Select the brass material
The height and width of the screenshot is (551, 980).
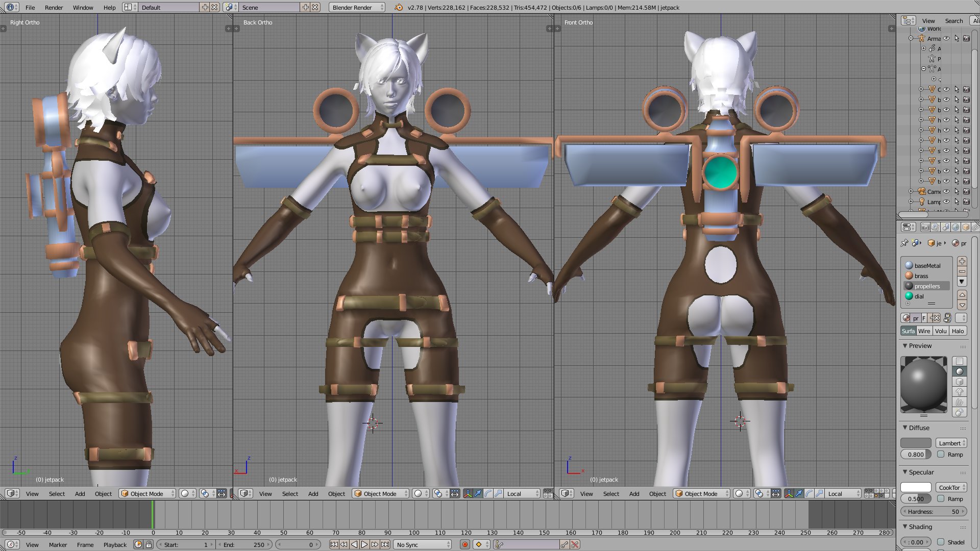pyautogui.click(x=921, y=276)
